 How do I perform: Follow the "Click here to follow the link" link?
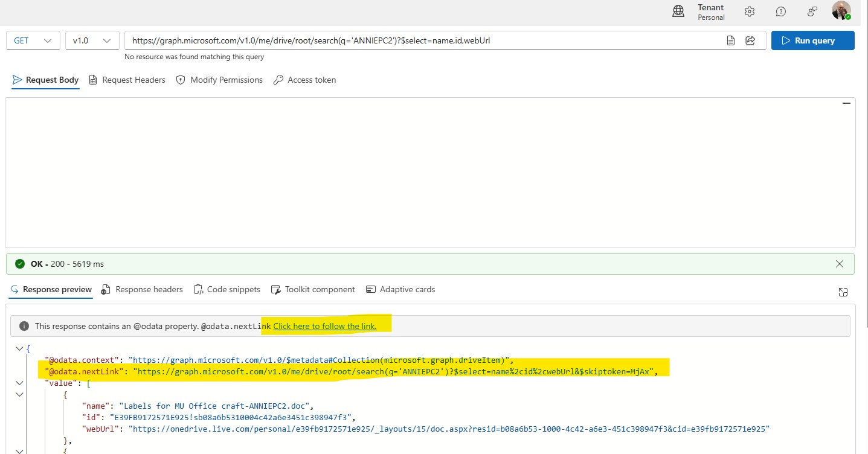[325, 326]
